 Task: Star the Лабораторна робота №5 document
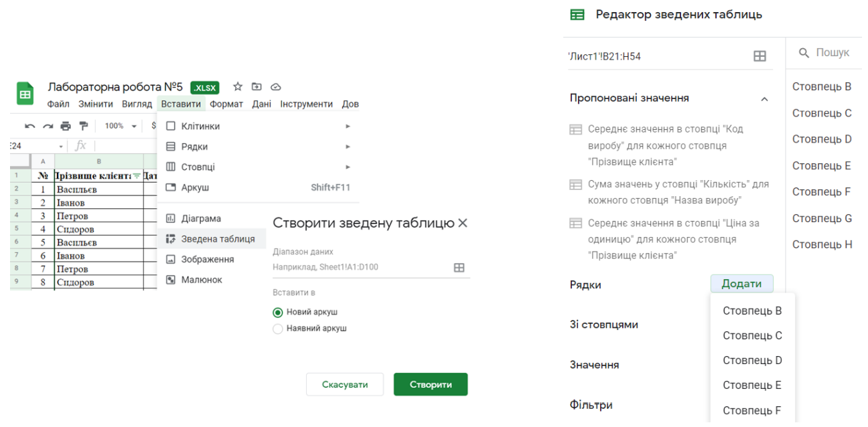(x=237, y=87)
